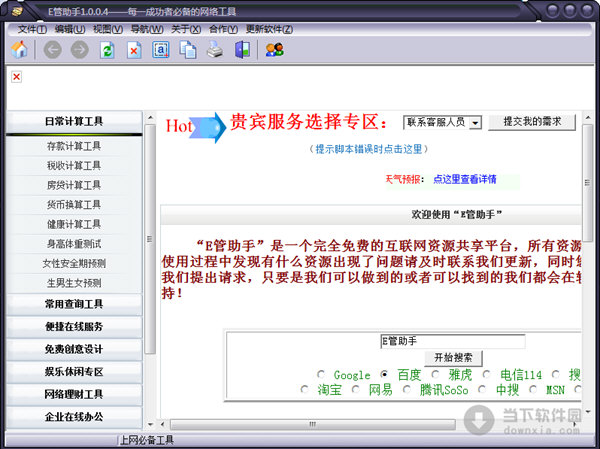This screenshot has width=600, height=449.
Task: Select the 雅虎 search radio button
Action: click(436, 375)
